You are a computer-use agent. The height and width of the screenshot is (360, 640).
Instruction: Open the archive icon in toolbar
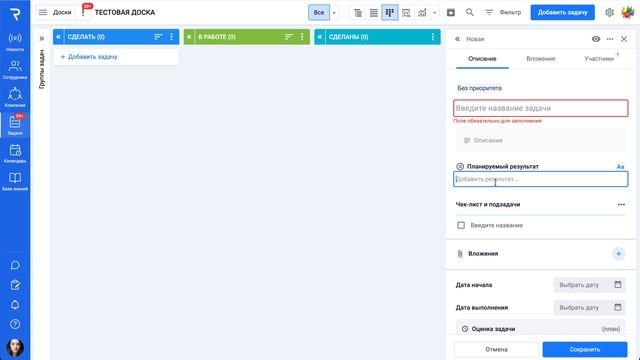[451, 13]
